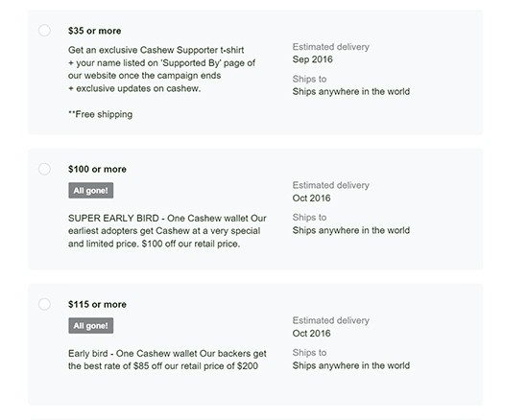Click the Cashew Supporter t-shirt description

pos(161,69)
